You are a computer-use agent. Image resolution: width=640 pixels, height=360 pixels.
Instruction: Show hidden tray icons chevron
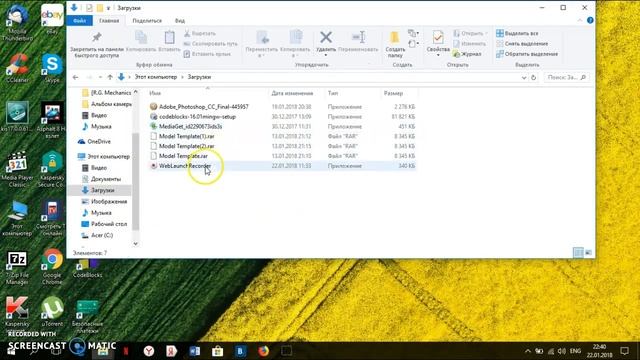pos(527,351)
